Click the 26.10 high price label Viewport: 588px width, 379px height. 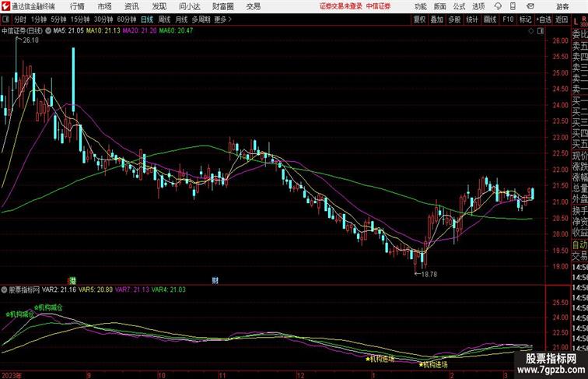tap(31, 40)
